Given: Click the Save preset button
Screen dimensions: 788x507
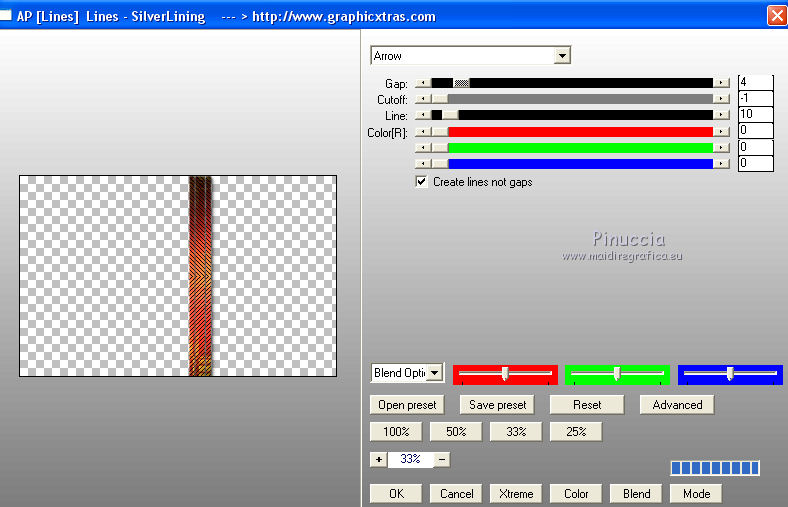Looking at the screenshot, I should pyautogui.click(x=497, y=405).
